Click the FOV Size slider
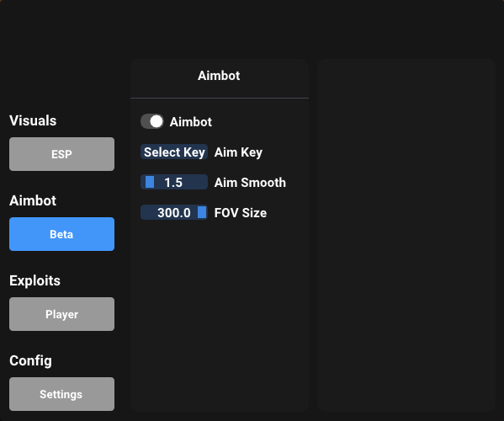The height and width of the screenshot is (421, 504). 174,212
